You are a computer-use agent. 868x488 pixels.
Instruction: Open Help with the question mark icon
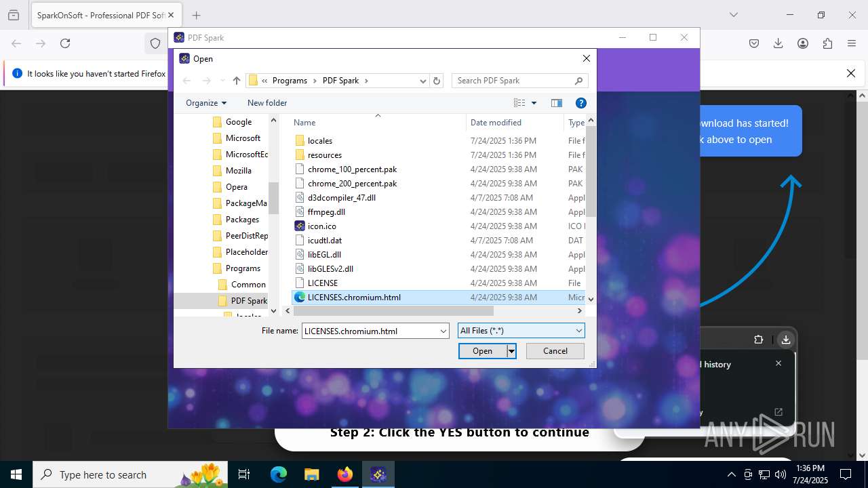pyautogui.click(x=580, y=103)
